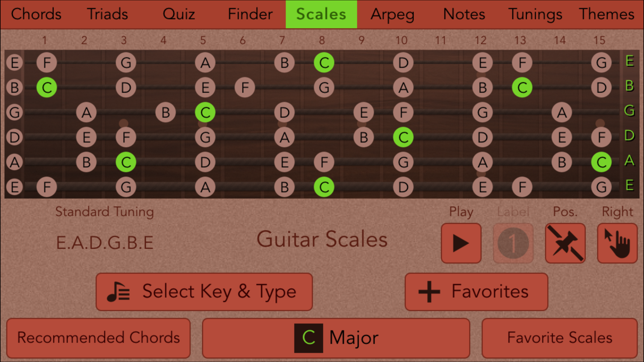Open the Themes tab
The height and width of the screenshot is (362, 644).
coord(606,14)
